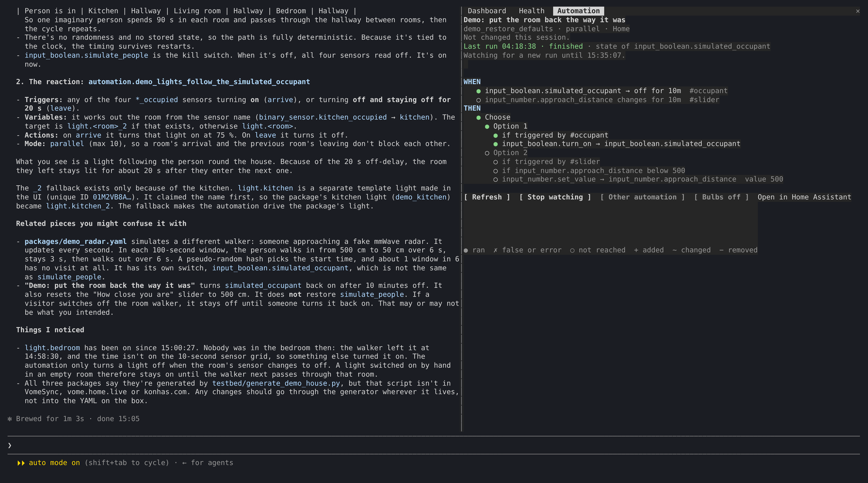Click the 'Things I noticed' heading
This screenshot has height=483, width=868.
click(50, 330)
